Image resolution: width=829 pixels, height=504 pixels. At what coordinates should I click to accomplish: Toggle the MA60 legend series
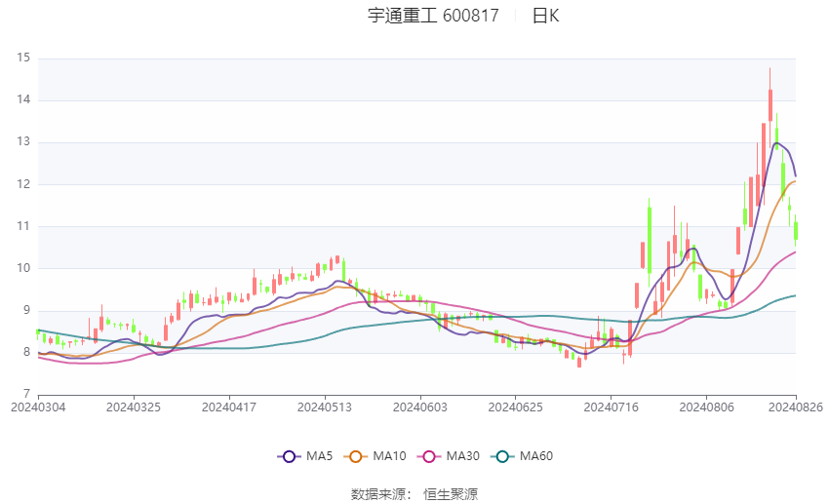[522, 456]
